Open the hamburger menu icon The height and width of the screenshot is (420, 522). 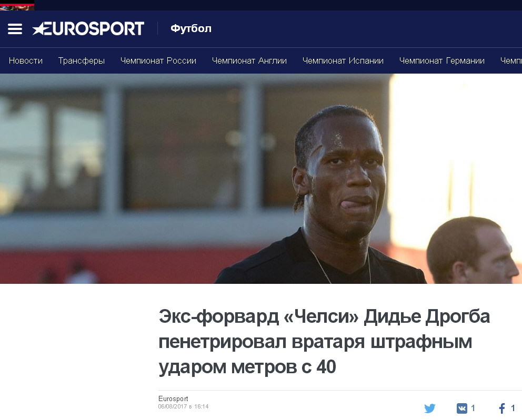[x=15, y=29]
